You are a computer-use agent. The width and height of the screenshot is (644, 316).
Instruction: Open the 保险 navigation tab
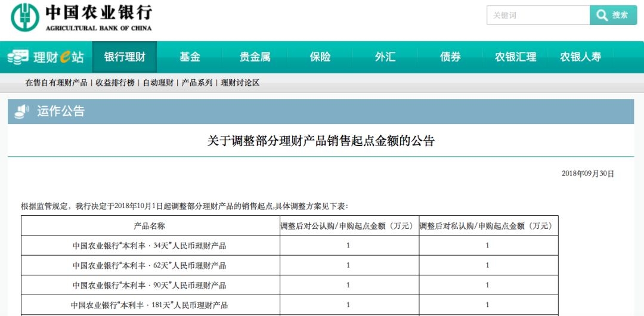[x=320, y=57]
